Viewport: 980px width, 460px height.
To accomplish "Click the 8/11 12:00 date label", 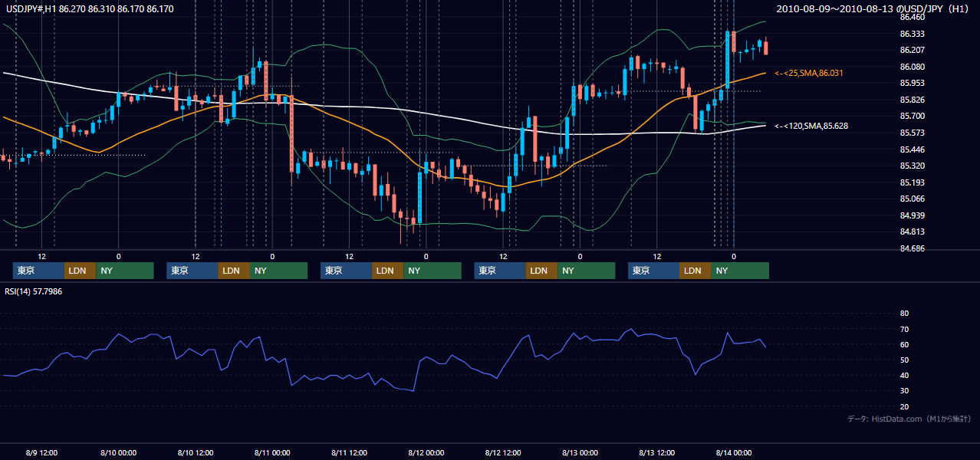I will [x=349, y=452].
